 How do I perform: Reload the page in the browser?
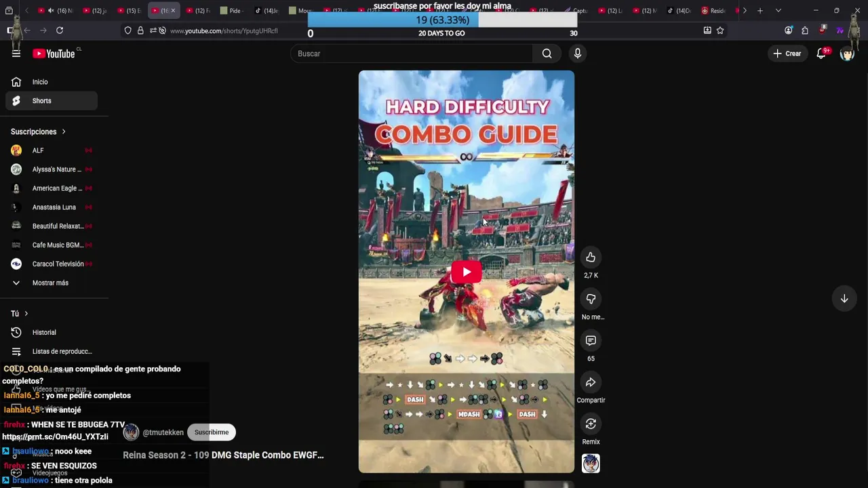click(x=60, y=30)
